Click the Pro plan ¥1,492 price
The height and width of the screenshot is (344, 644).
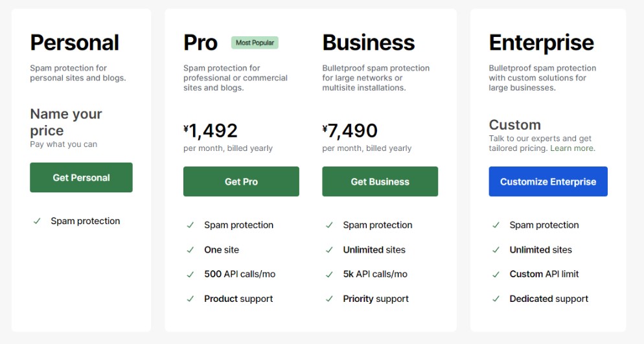211,131
